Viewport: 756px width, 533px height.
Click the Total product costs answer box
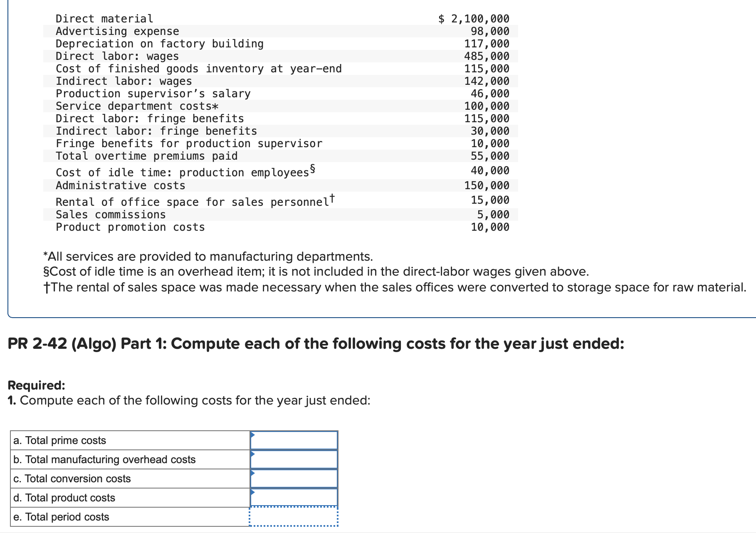pos(294,497)
